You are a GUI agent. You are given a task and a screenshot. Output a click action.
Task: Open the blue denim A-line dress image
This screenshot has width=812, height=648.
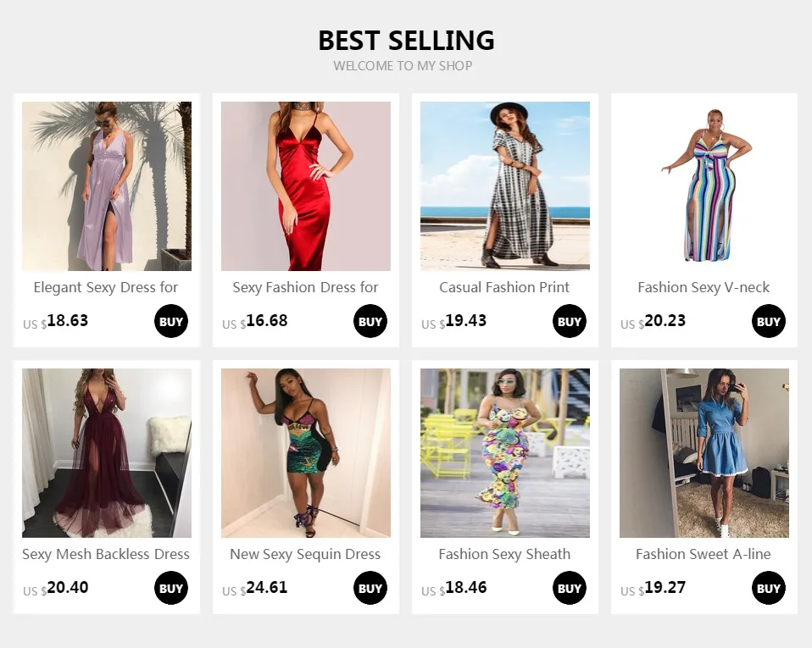click(704, 453)
